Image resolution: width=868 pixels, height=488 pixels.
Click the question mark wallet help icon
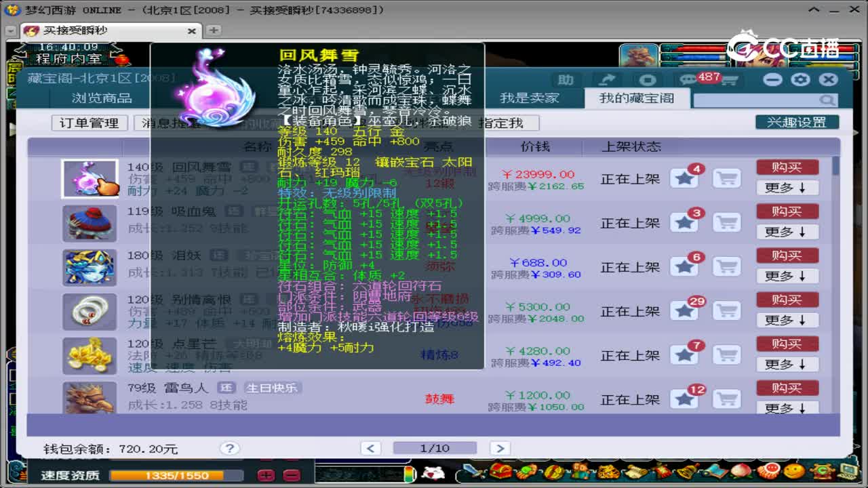pyautogui.click(x=230, y=448)
